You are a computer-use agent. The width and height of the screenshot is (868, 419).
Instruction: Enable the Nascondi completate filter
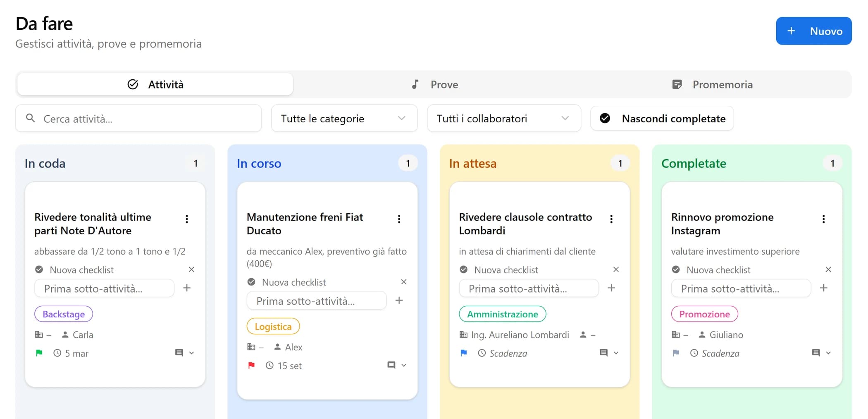pos(661,119)
